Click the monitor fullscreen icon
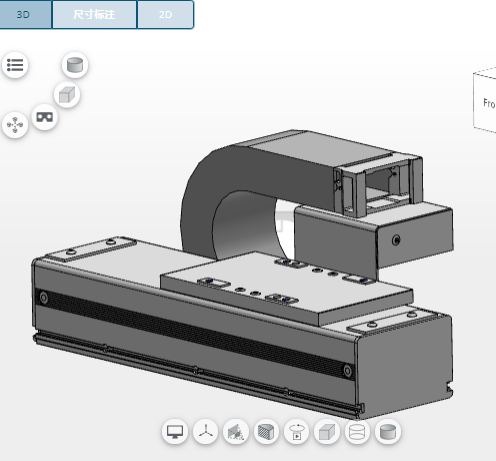Screen dimensions: 496x461 pos(175,432)
